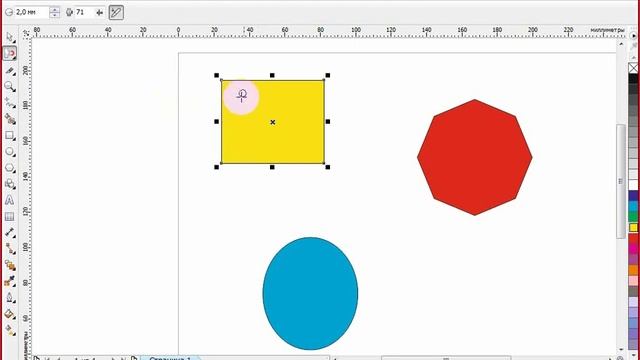
Task: Select the Smart Fill tool
Action: (x=10, y=119)
